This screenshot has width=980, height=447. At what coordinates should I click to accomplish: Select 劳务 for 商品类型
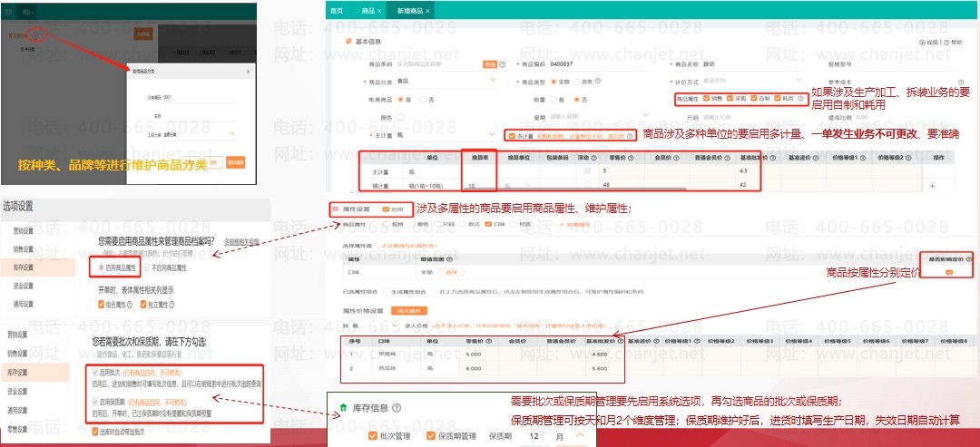coord(576,82)
